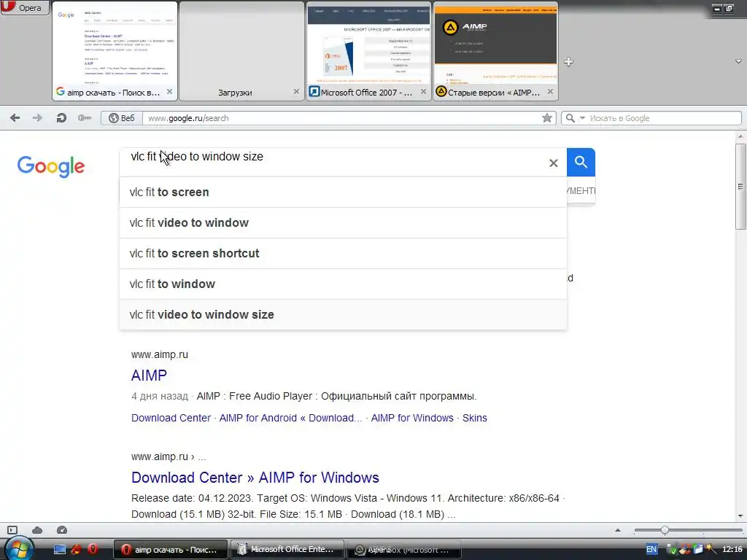Expand the tab bar dropdown arrow
This screenshot has height=560, width=747.
[x=738, y=61]
